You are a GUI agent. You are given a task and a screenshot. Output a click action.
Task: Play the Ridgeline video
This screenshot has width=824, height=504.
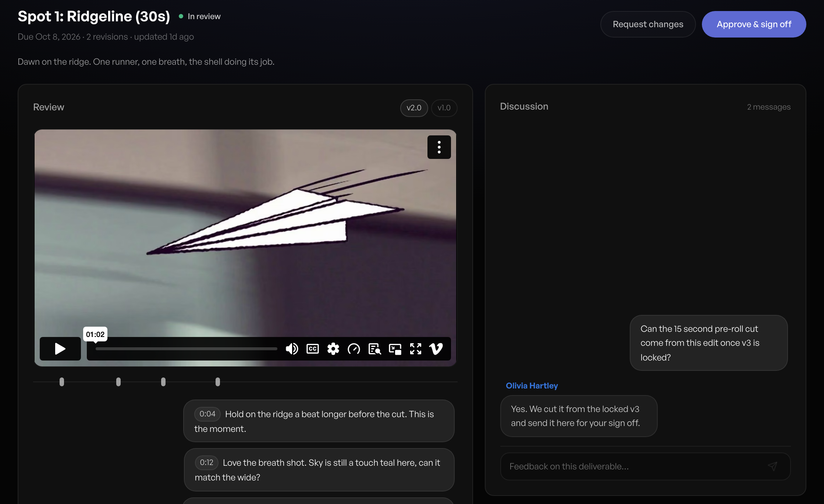(x=60, y=348)
